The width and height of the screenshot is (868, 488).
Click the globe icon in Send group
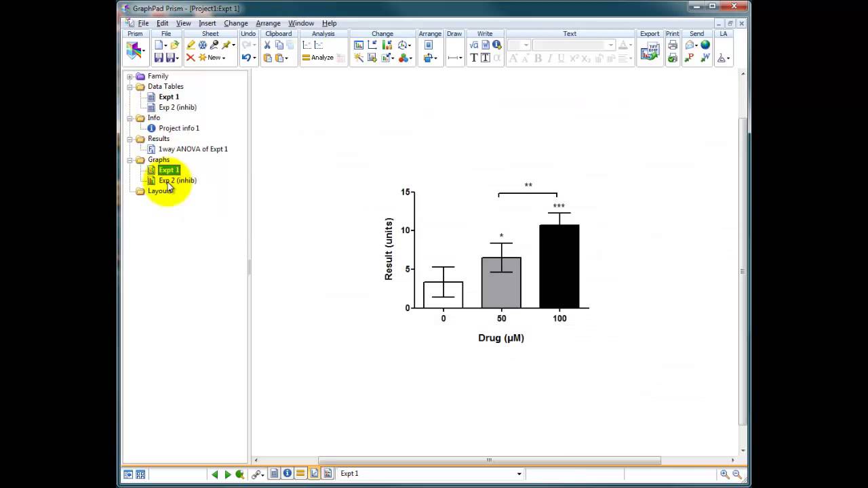point(705,45)
